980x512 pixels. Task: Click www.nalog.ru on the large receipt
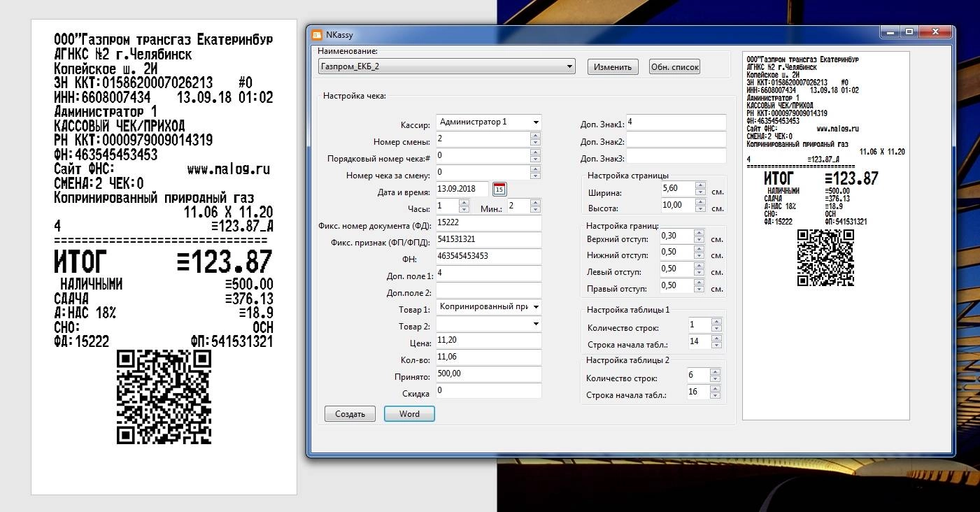click(x=229, y=169)
